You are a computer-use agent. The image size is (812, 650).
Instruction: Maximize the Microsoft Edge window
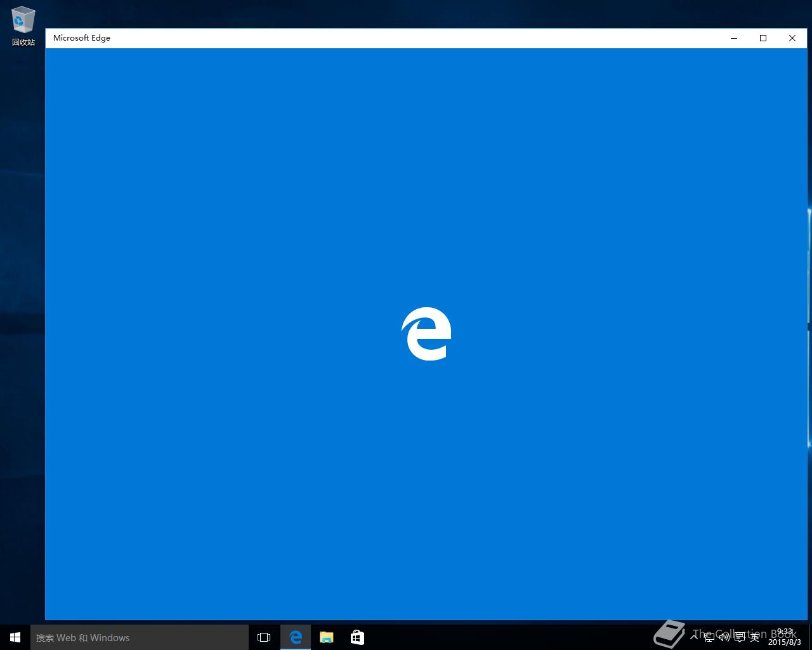(763, 38)
